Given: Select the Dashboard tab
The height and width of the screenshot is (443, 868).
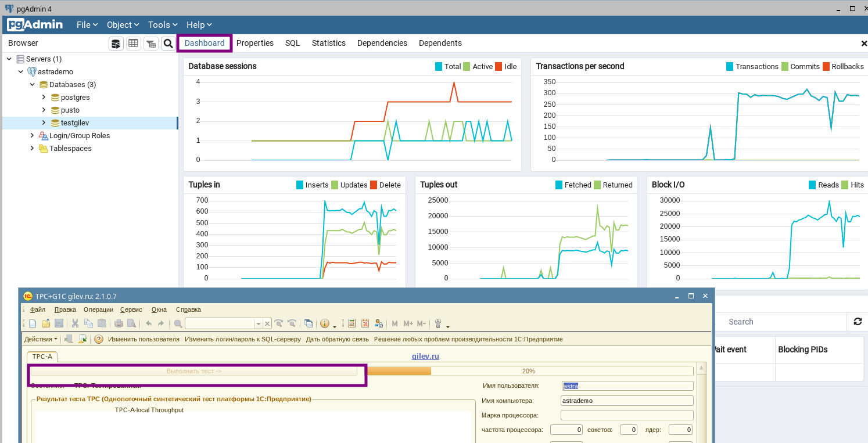Looking at the screenshot, I should pos(205,43).
